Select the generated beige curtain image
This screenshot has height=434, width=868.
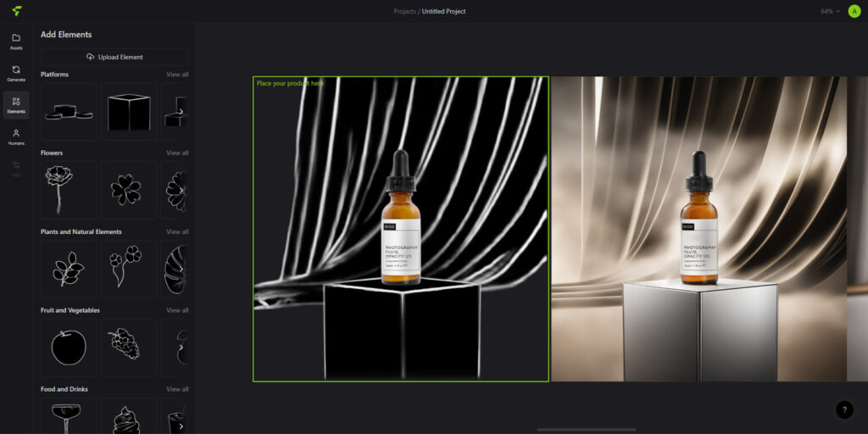click(698, 229)
